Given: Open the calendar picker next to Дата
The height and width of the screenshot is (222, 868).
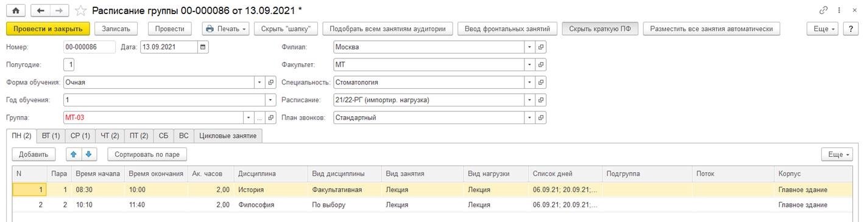Looking at the screenshot, I should tap(203, 47).
